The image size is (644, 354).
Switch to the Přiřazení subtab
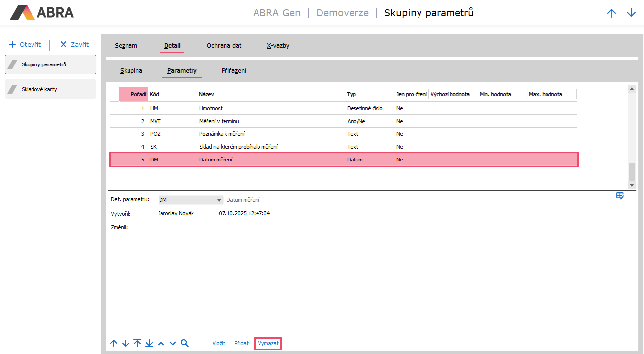pos(234,71)
